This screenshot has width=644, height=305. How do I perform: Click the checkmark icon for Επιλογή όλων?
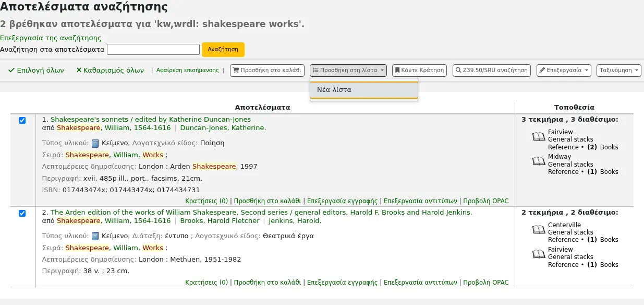pos(11,71)
